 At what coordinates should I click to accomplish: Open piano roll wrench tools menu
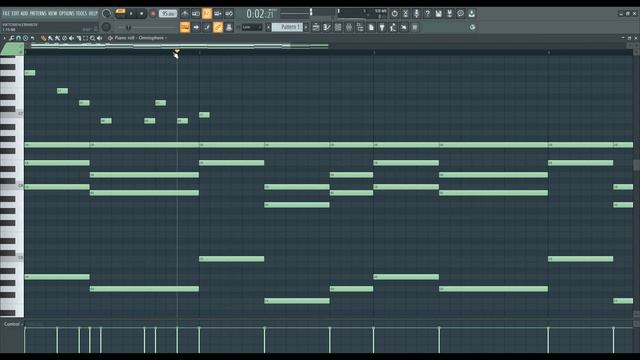(11, 38)
